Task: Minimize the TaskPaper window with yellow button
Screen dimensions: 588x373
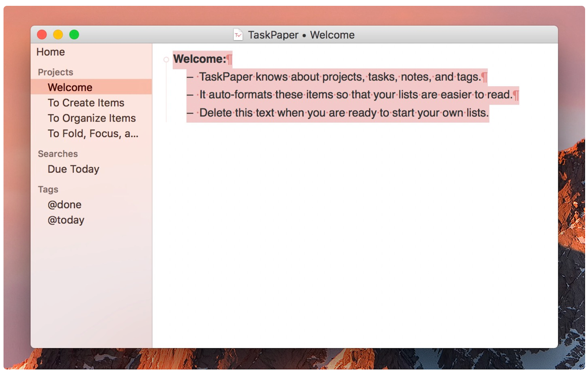Action: tap(58, 35)
